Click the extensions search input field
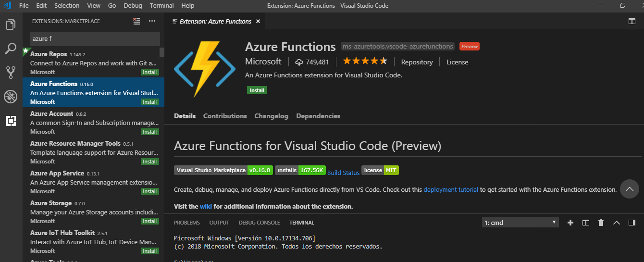The width and height of the screenshot is (644, 262). pos(95,38)
